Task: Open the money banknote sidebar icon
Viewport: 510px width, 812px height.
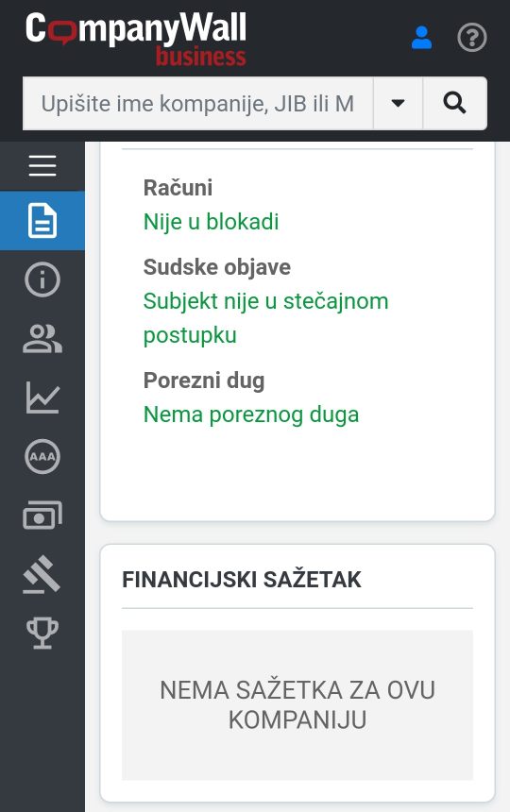Action: coord(42,516)
